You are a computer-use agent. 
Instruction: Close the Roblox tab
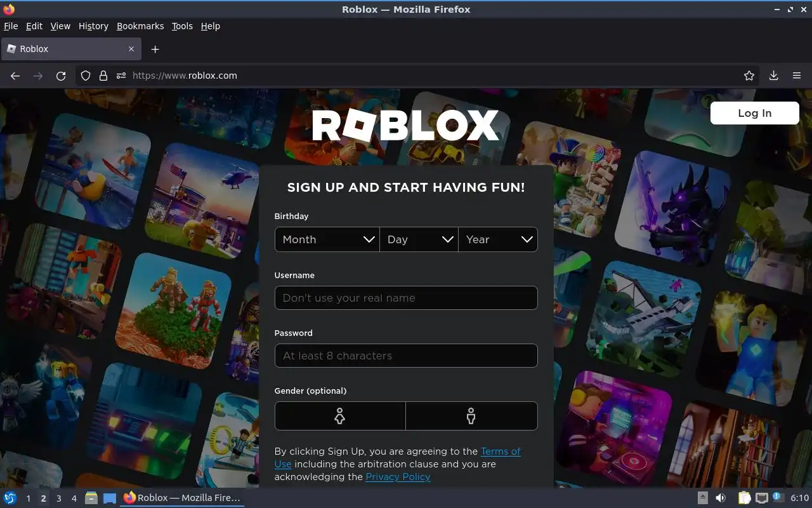tap(131, 49)
